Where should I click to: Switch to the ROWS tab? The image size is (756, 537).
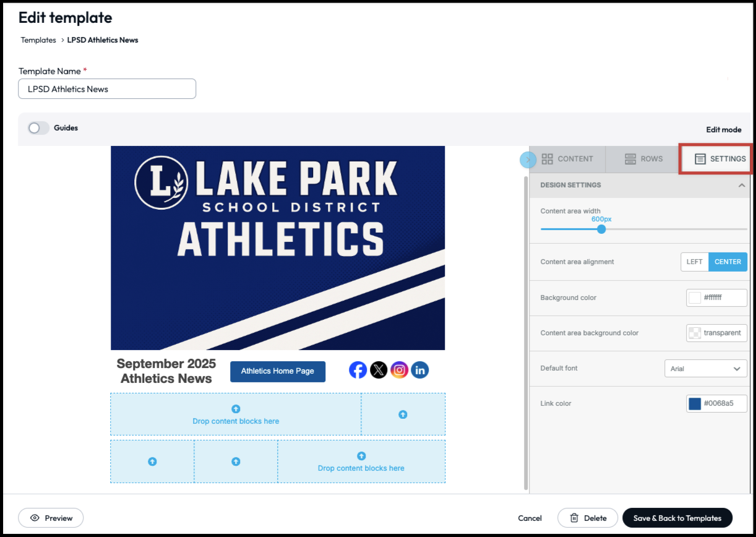click(x=643, y=159)
